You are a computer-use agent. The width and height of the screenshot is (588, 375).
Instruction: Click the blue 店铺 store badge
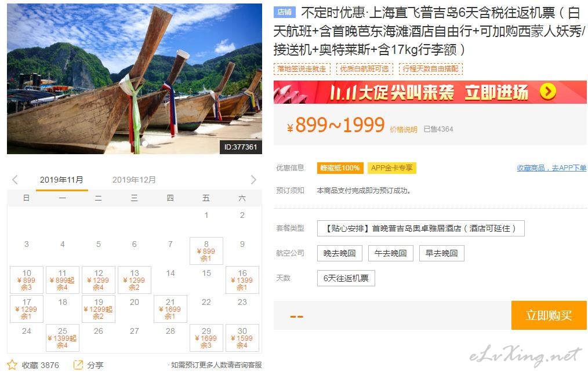pyautogui.click(x=285, y=12)
